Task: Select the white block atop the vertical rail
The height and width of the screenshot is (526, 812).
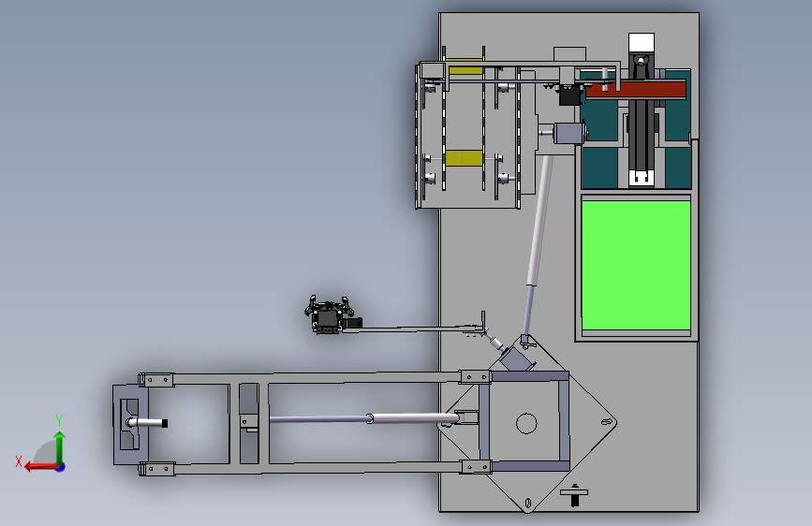Action: pos(642,42)
